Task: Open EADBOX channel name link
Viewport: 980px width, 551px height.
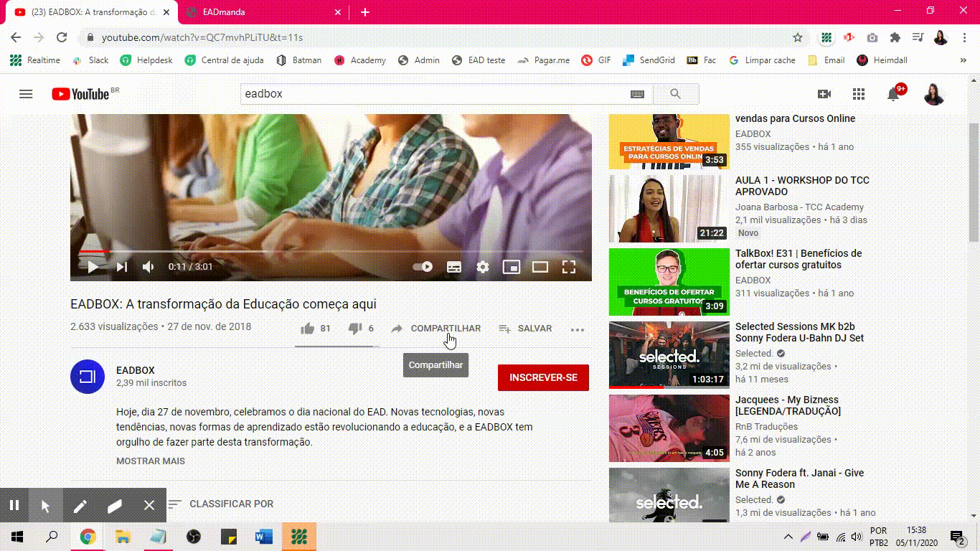Action: [136, 370]
